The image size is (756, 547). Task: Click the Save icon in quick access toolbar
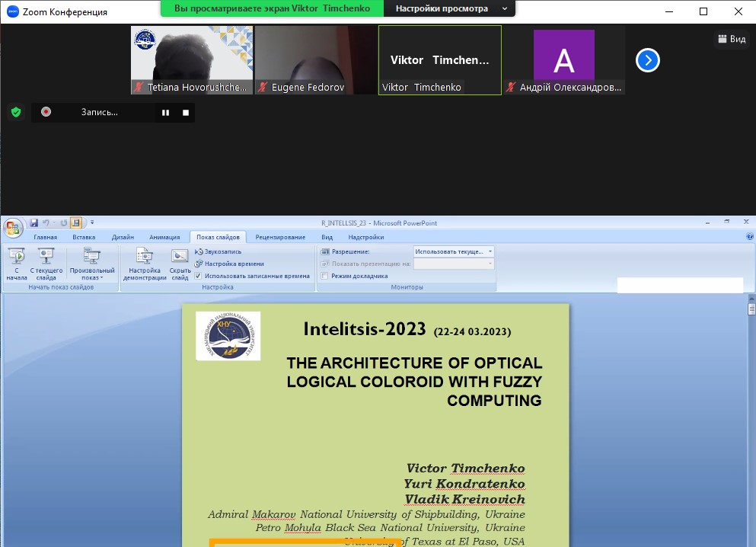pyautogui.click(x=33, y=223)
